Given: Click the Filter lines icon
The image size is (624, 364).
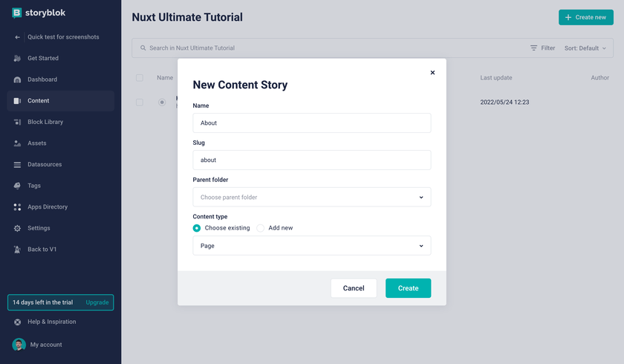Looking at the screenshot, I should [533, 48].
